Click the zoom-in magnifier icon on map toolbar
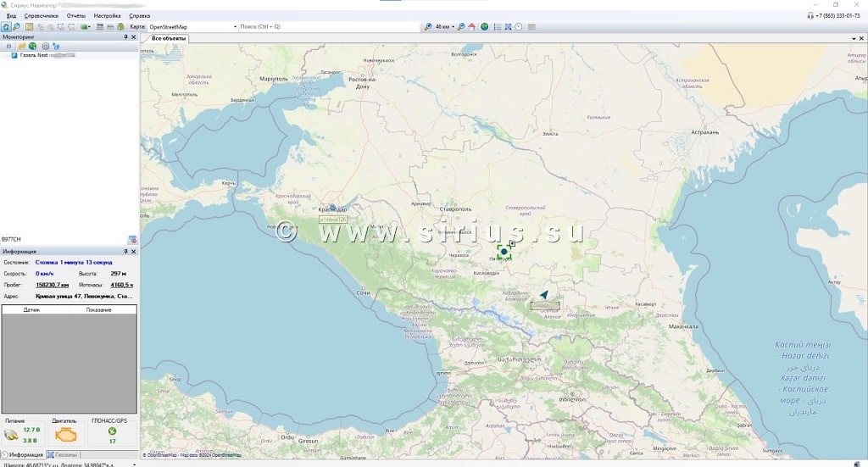The width and height of the screenshot is (868, 467). [429, 27]
